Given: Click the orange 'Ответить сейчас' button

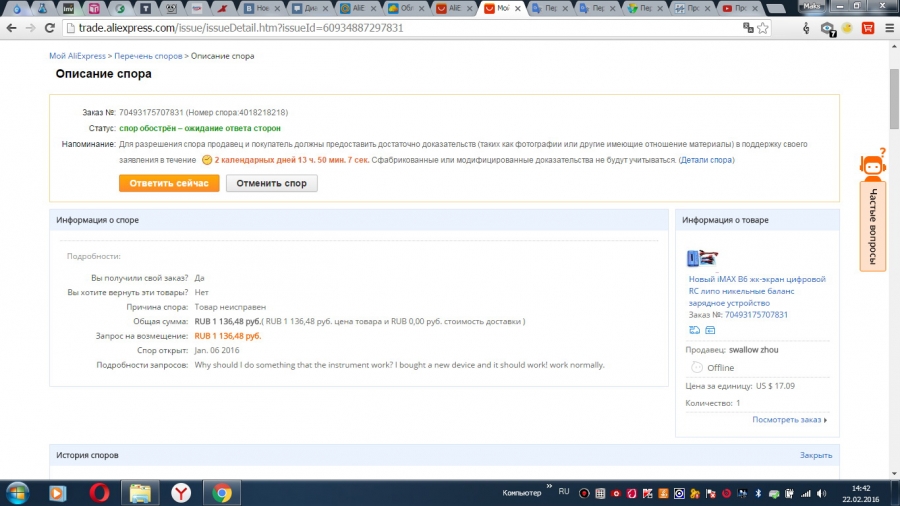Looking at the screenshot, I should click(168, 183).
